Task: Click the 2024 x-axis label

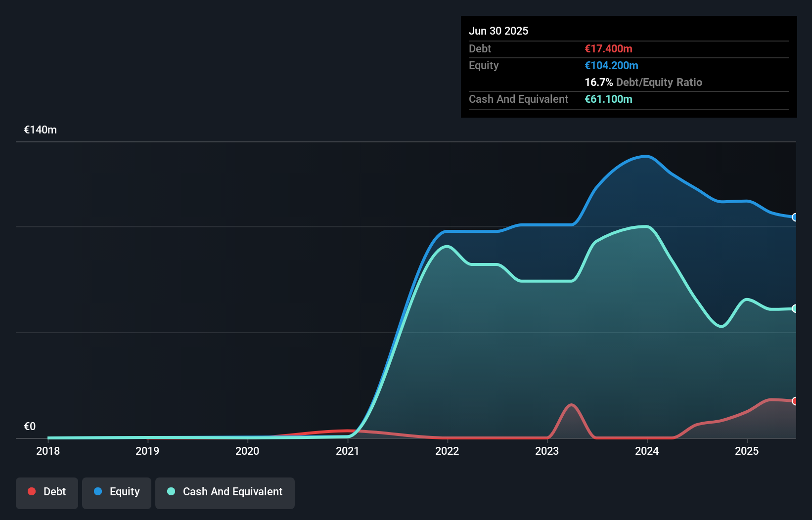Action: click(x=647, y=451)
